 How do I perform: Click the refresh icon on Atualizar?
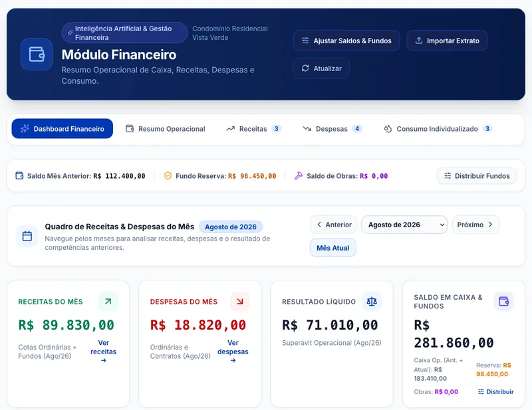coord(305,68)
